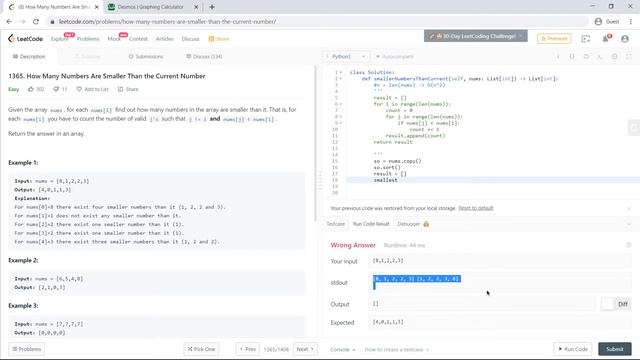Screen dimensions: 640x360
Task: Fold code at line 9 arrow
Action: (341, 123)
